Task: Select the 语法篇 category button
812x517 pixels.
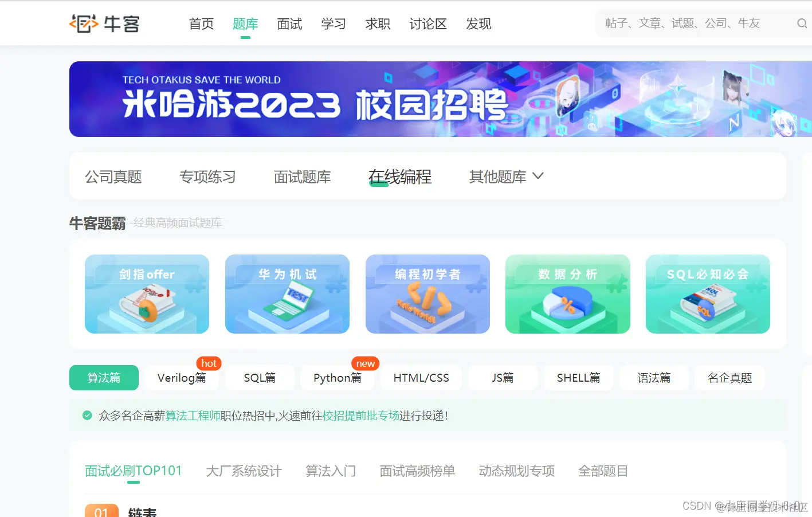Action: point(654,378)
